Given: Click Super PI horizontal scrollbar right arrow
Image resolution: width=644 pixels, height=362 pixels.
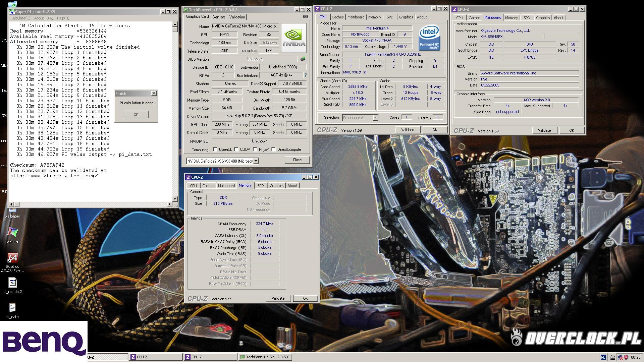Looking at the screenshot, I should point(169,204).
